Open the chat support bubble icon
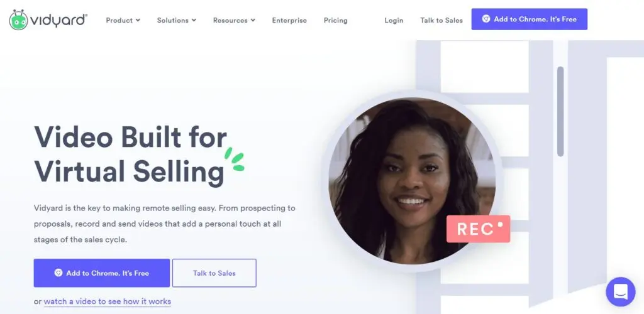 (x=620, y=291)
